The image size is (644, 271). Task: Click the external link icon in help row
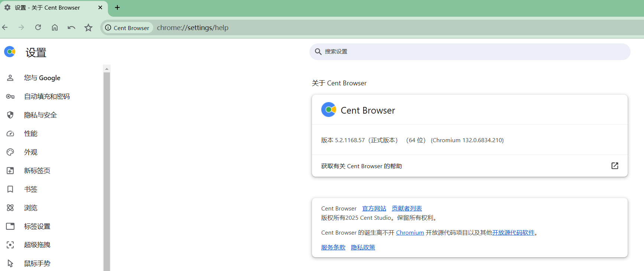coord(615,166)
